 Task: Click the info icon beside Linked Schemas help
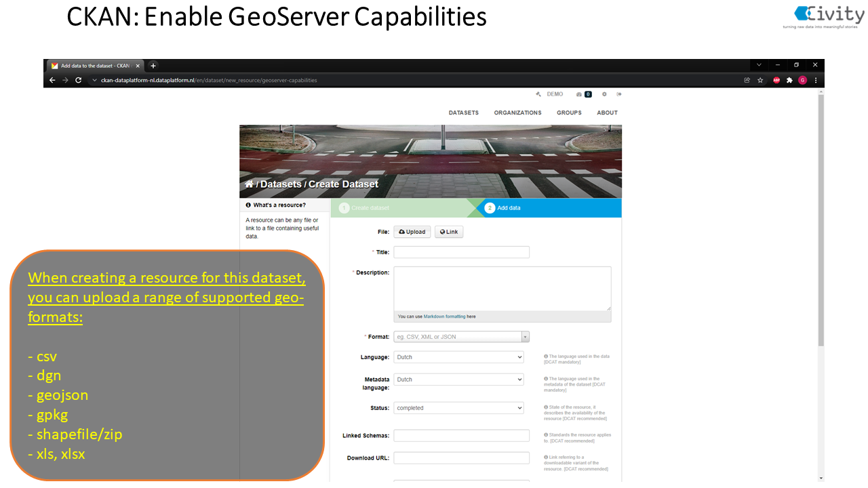coord(546,435)
